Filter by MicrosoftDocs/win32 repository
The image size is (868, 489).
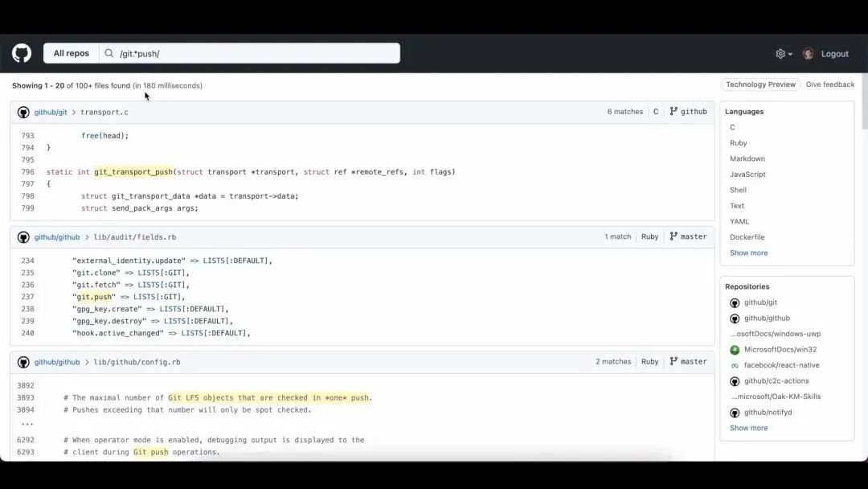click(x=780, y=349)
